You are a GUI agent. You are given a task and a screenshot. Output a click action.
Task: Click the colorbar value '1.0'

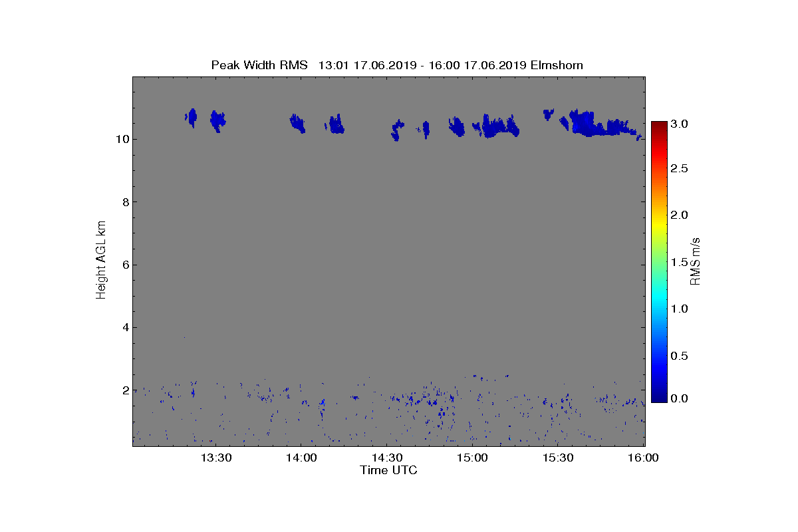(x=679, y=309)
